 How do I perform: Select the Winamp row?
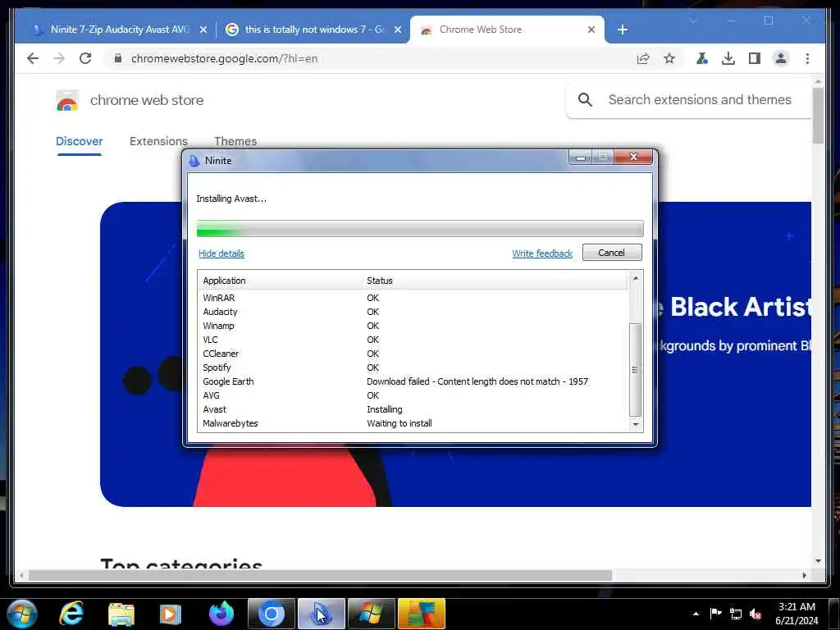click(x=413, y=326)
